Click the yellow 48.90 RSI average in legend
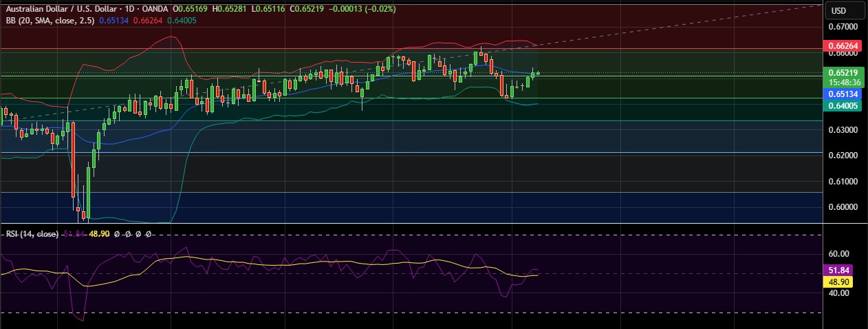 pyautogui.click(x=100, y=234)
